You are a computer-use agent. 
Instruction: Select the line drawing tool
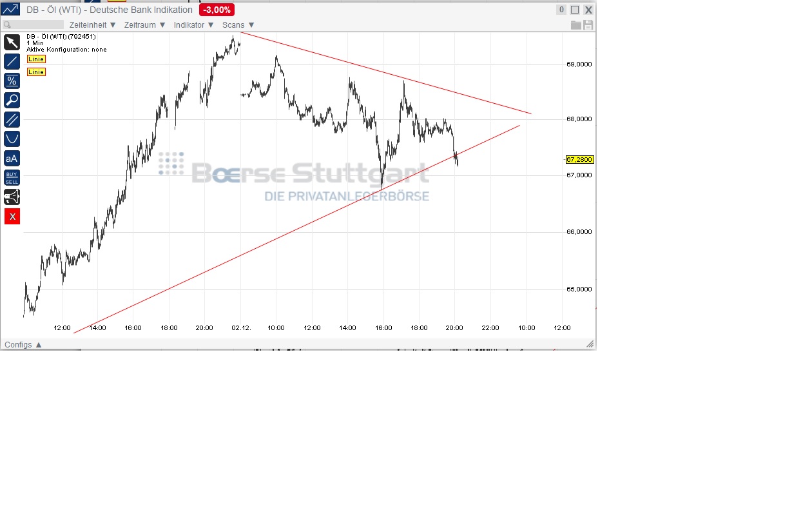(x=12, y=61)
